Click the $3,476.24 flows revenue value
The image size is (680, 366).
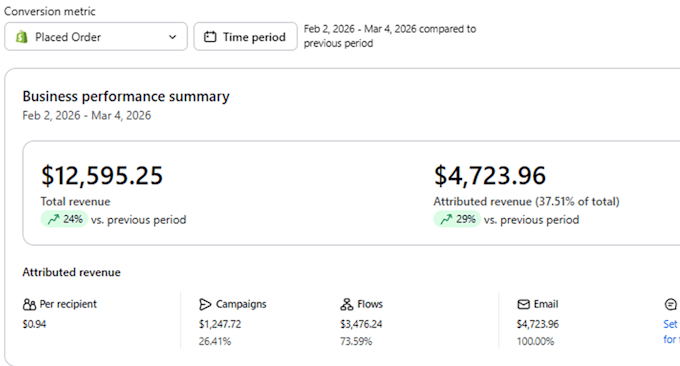(361, 324)
